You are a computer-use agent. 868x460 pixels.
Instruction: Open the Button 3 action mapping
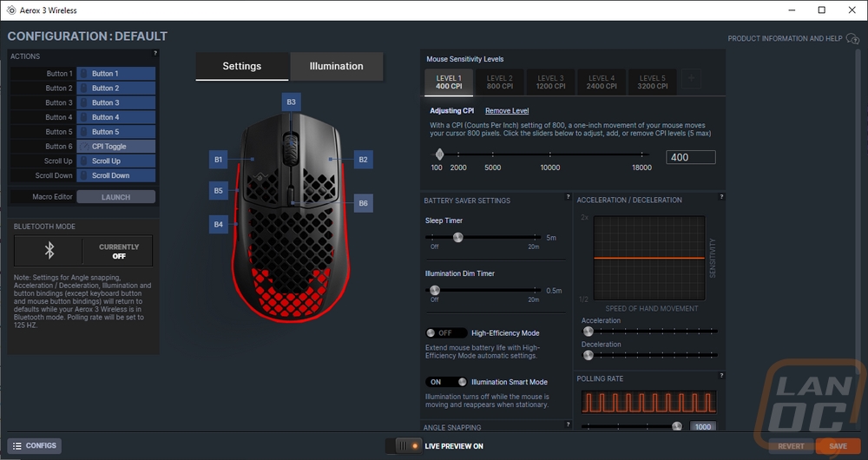coord(115,102)
